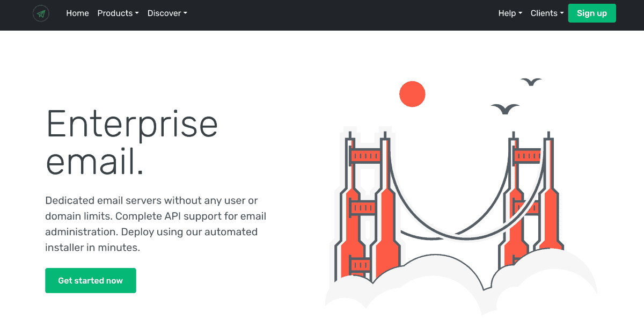Expand the Products dropdown menu
The image size is (644, 319).
click(x=118, y=13)
